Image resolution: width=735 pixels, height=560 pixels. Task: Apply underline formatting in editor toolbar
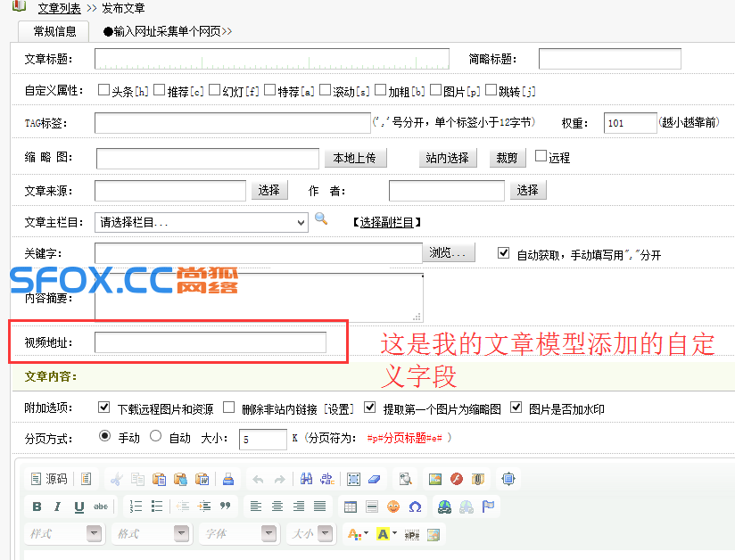[79, 506]
